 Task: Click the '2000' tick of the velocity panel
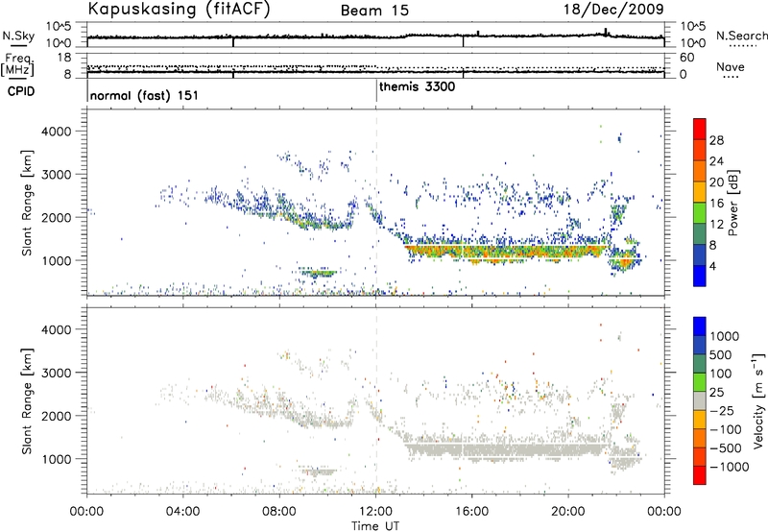56,416
